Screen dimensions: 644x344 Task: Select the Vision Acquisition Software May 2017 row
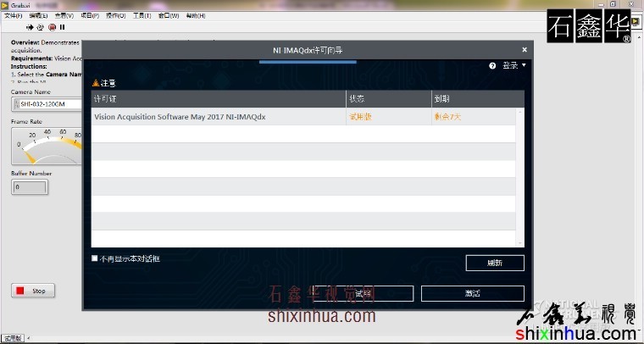pos(303,117)
